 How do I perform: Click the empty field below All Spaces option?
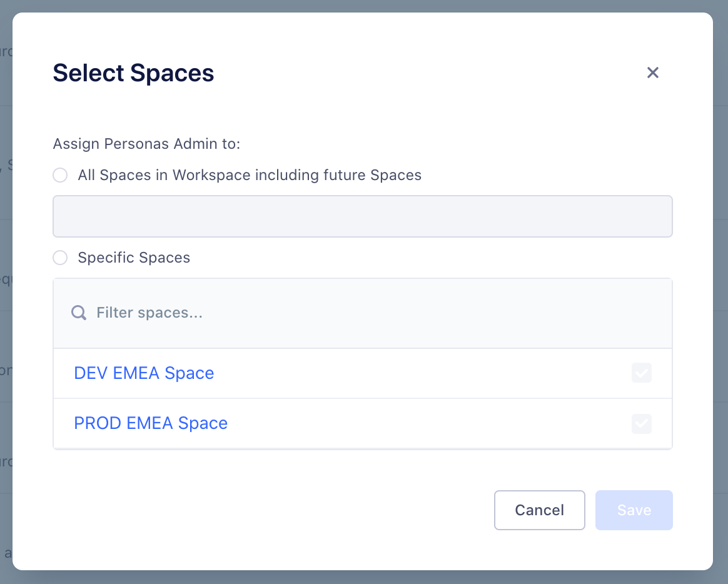[363, 216]
